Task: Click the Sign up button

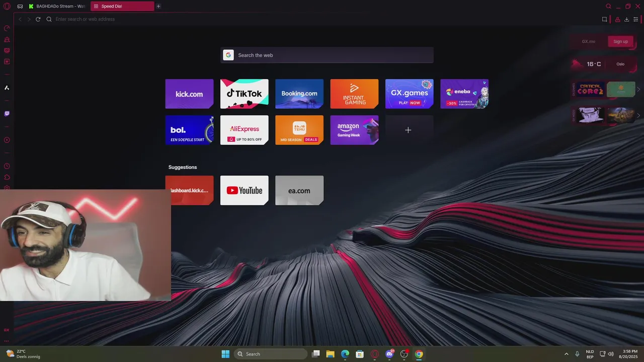Action: coord(620,41)
